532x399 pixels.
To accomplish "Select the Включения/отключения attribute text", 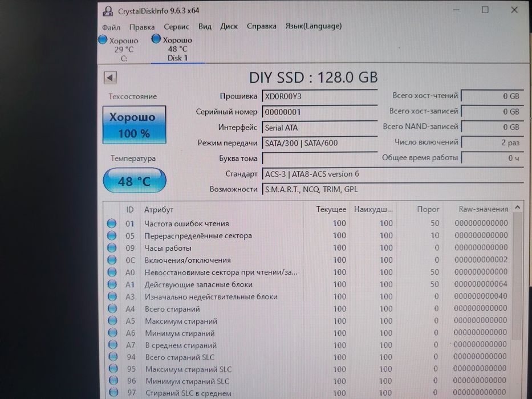I will pos(188,260).
